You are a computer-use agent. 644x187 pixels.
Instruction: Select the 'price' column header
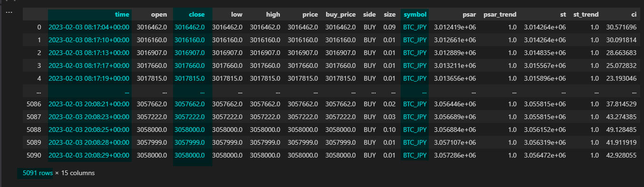pyautogui.click(x=310, y=15)
